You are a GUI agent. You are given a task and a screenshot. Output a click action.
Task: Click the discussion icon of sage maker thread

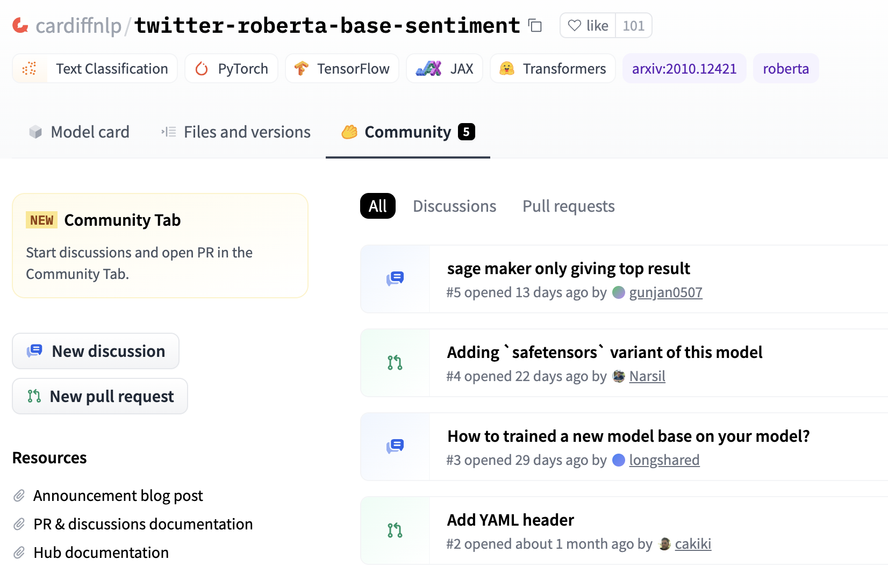pyautogui.click(x=395, y=278)
